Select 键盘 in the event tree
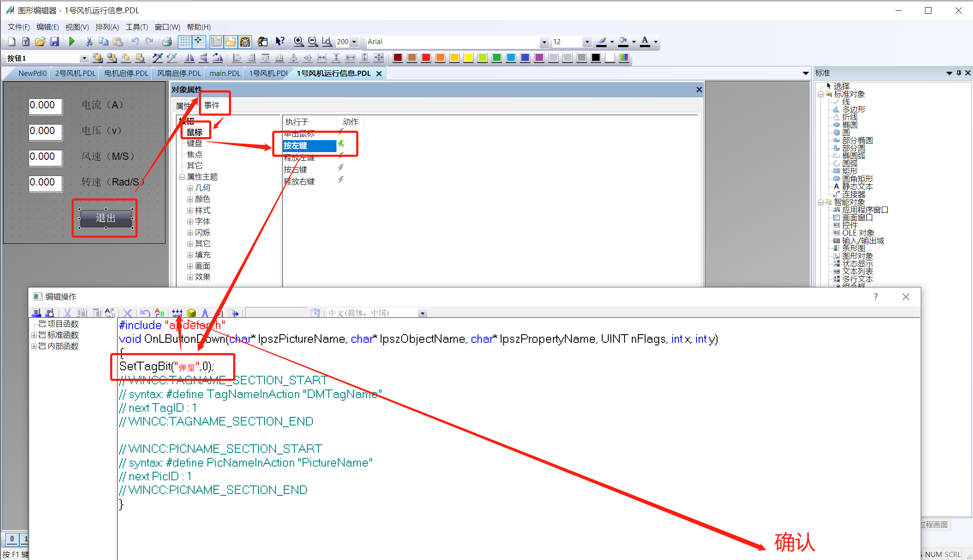This screenshot has height=560, width=973. (194, 143)
